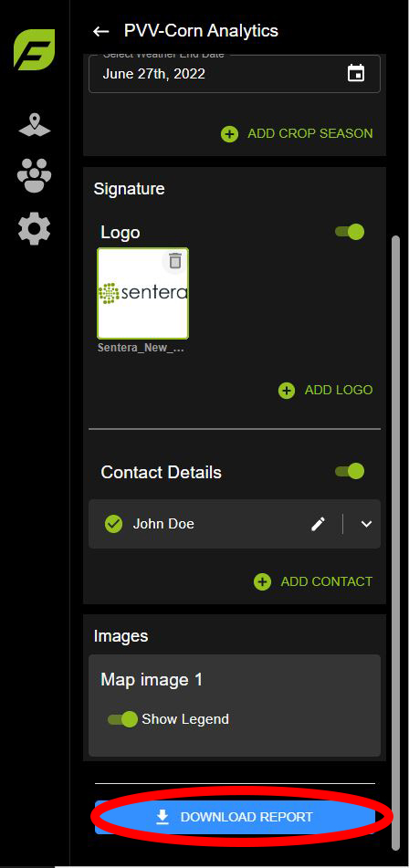Click ADD CONTACT
This screenshot has width=409, height=868.
tap(313, 581)
